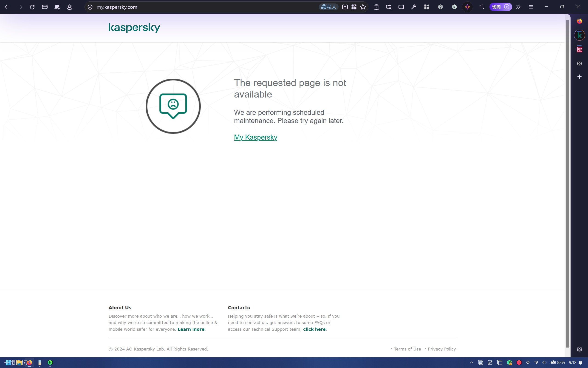Click the tab copy windows toolbar icon
This screenshot has height=368, width=588.
point(482,7)
